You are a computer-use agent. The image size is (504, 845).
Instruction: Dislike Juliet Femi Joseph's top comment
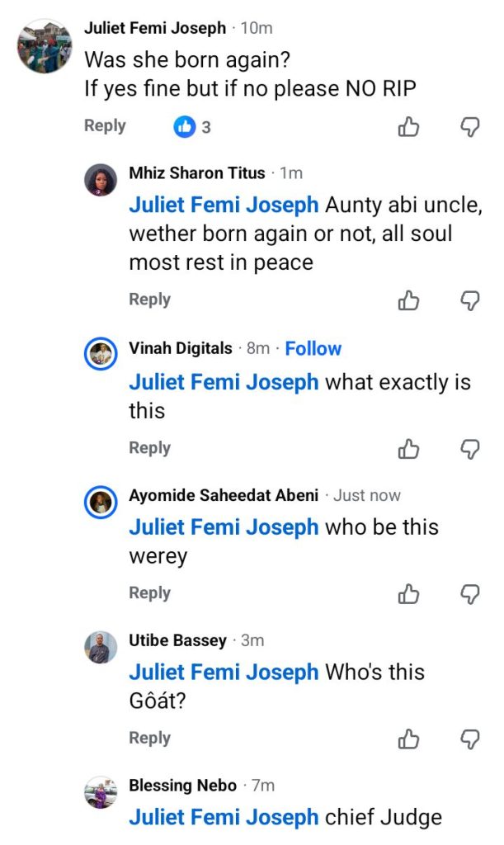click(x=469, y=127)
